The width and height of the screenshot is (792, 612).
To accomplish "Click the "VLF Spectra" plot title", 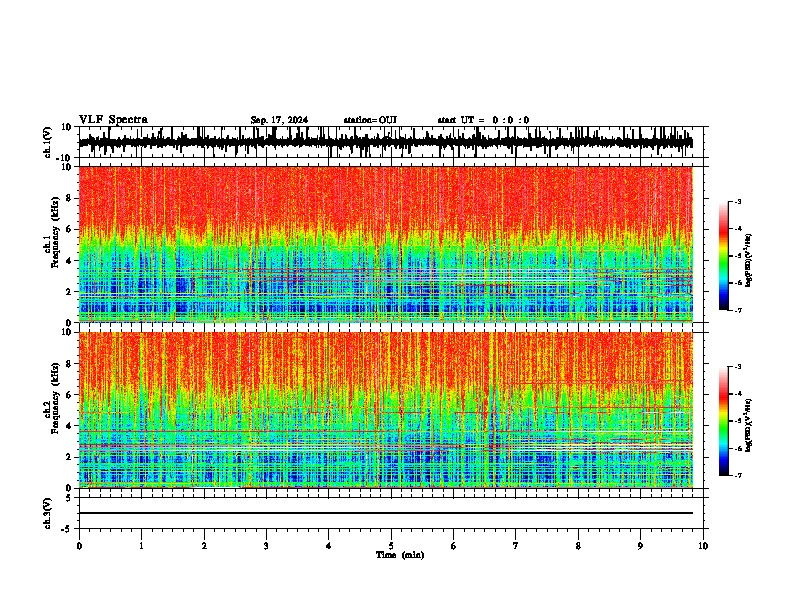I will (113, 120).
